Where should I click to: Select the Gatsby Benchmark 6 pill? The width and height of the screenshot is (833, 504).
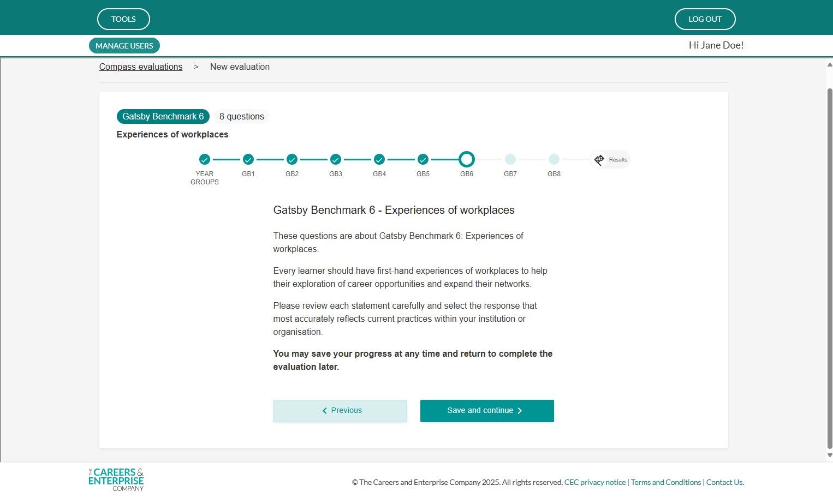point(163,116)
